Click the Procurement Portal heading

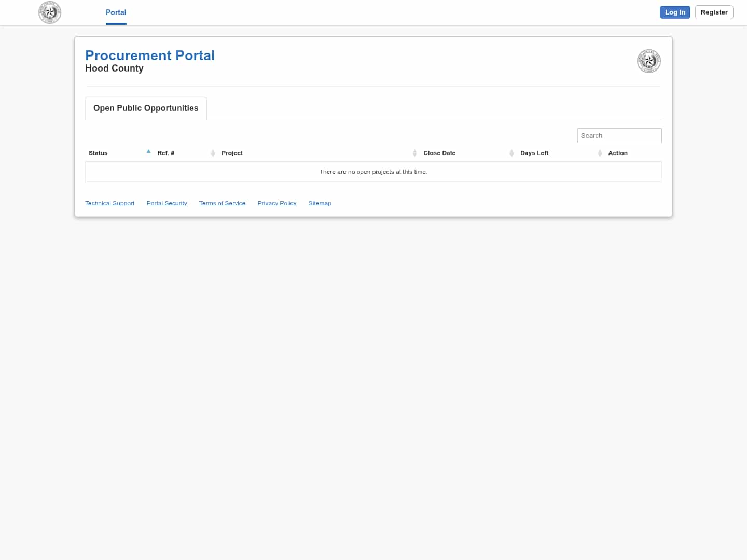point(150,55)
